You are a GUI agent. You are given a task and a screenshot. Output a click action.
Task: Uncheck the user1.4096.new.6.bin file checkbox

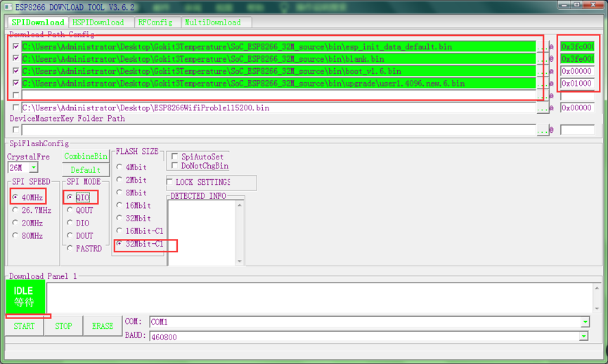pos(16,83)
